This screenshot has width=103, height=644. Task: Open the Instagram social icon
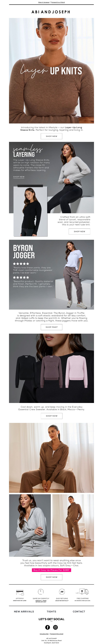[55, 627]
